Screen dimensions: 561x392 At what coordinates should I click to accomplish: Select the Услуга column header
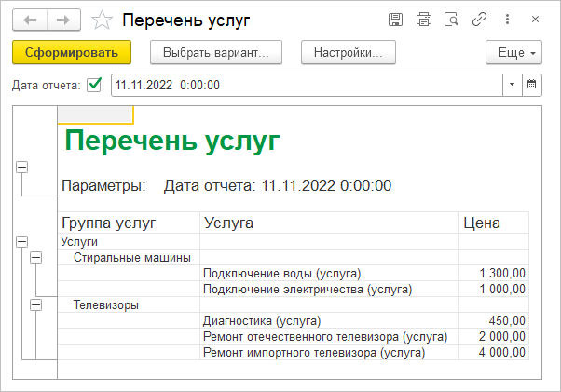click(x=329, y=223)
